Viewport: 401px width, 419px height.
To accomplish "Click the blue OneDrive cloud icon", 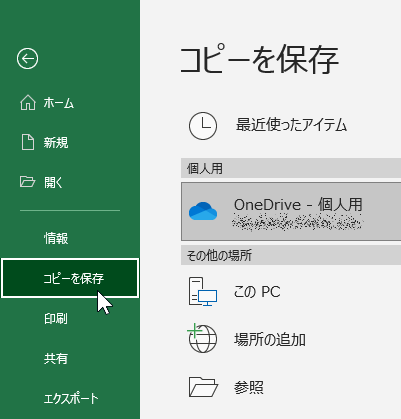I will tap(203, 211).
